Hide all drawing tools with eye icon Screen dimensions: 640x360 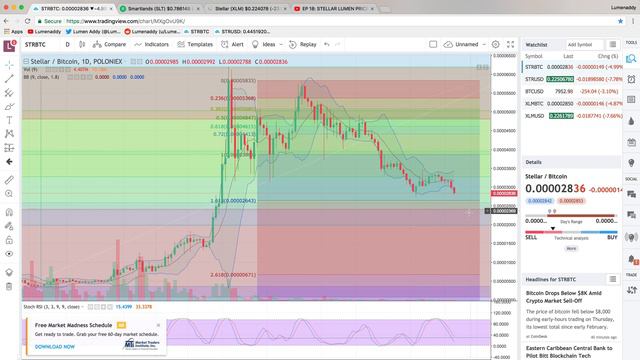9,254
